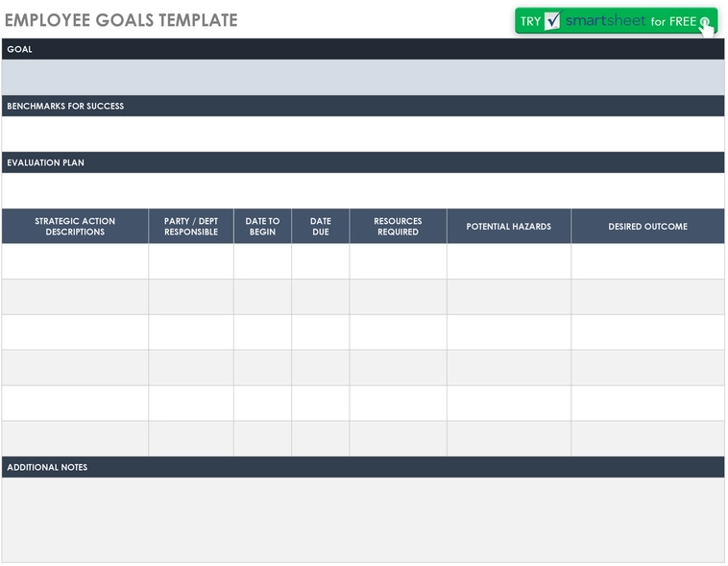Select the Strategic Action Descriptions column header
This screenshot has width=728, height=566.
click(x=75, y=227)
